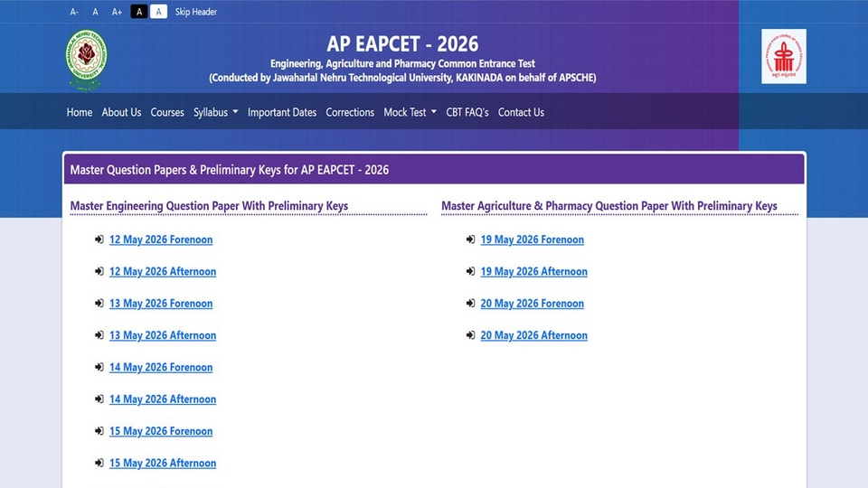868x488 pixels.
Task: Open the Important Dates page
Action: click(282, 112)
